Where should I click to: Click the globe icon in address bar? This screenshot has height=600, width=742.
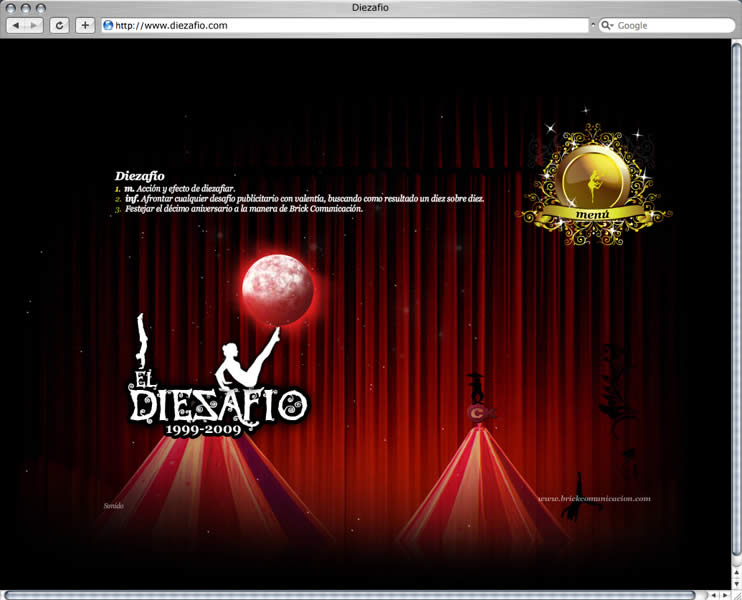pos(108,26)
